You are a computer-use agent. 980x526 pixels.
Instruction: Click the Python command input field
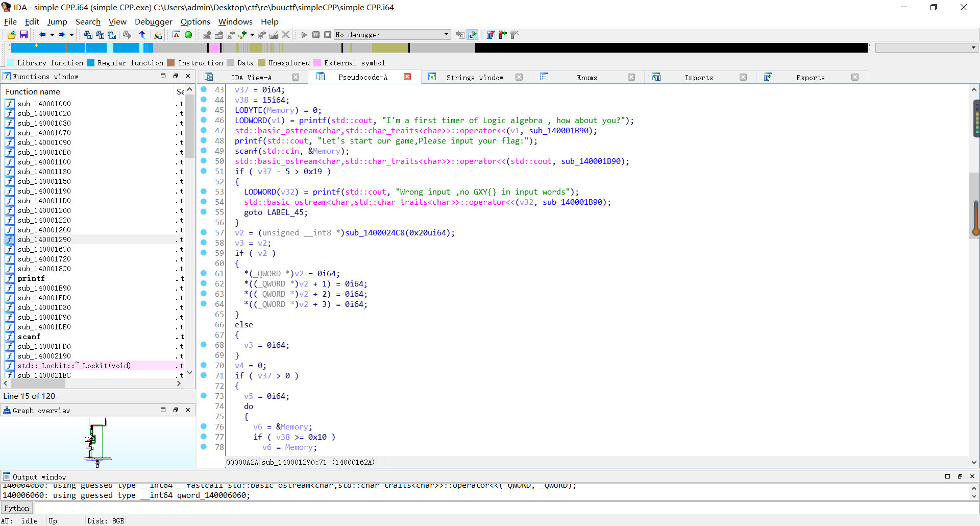click(x=255, y=508)
